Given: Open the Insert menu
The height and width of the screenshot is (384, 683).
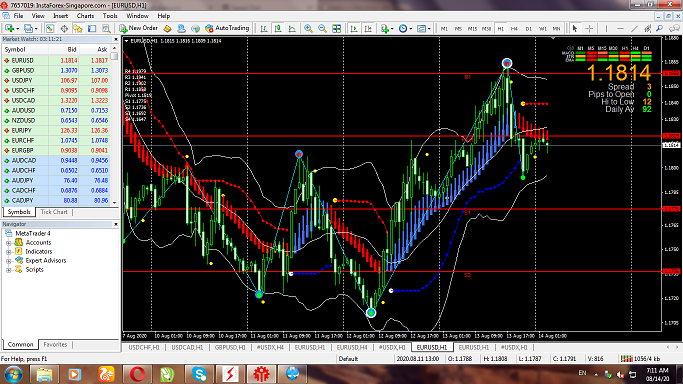Looking at the screenshot, I should tap(61, 16).
